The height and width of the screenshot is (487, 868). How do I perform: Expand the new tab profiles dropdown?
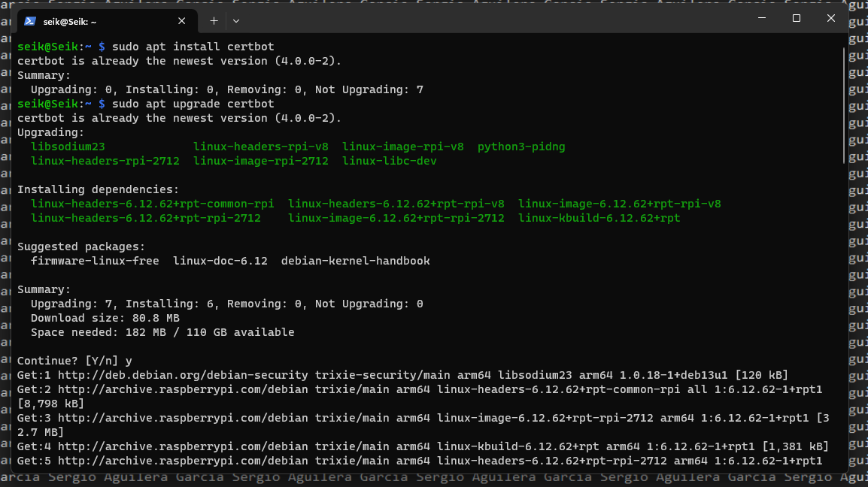pos(235,21)
